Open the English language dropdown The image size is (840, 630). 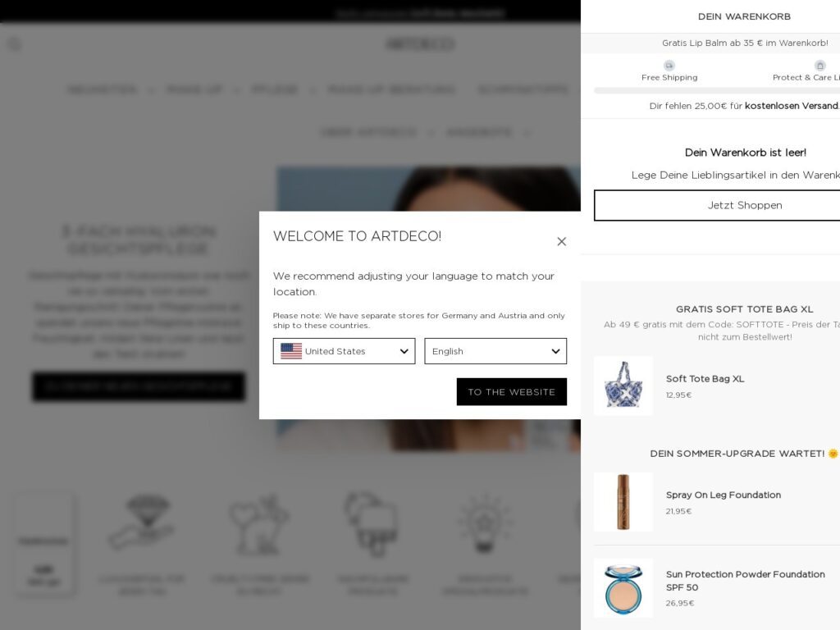tap(495, 351)
